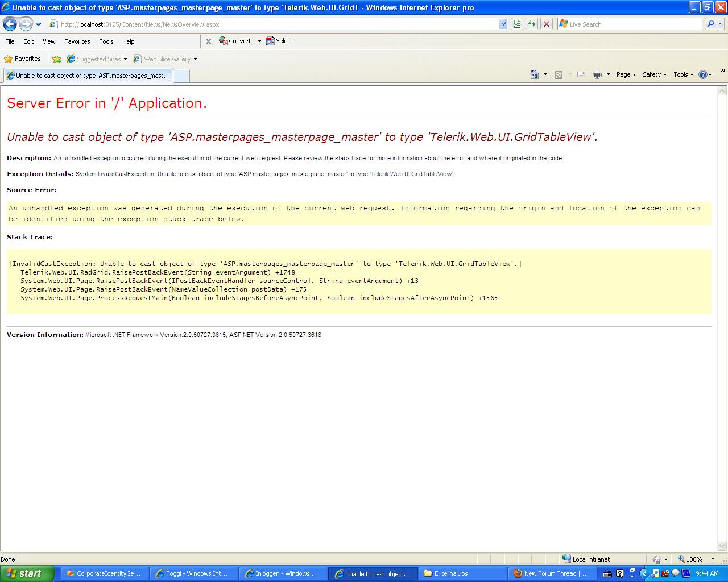Open the File menu
This screenshot has height=582, width=728.
click(10, 41)
